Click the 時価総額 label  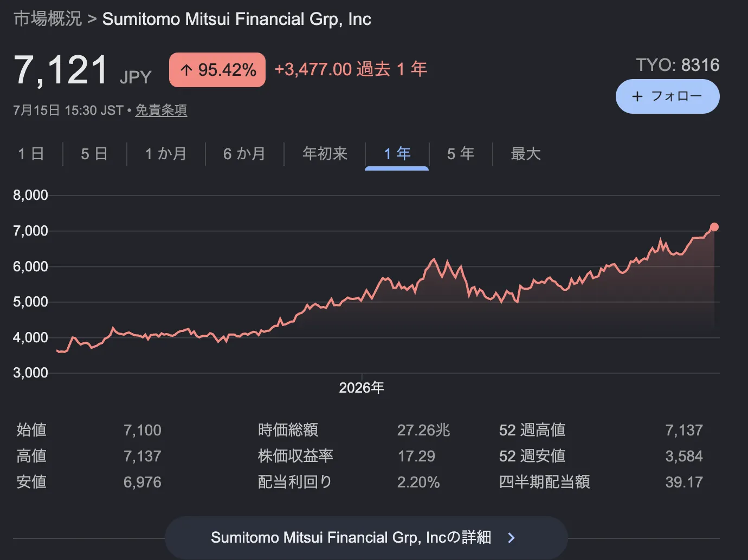point(288,430)
